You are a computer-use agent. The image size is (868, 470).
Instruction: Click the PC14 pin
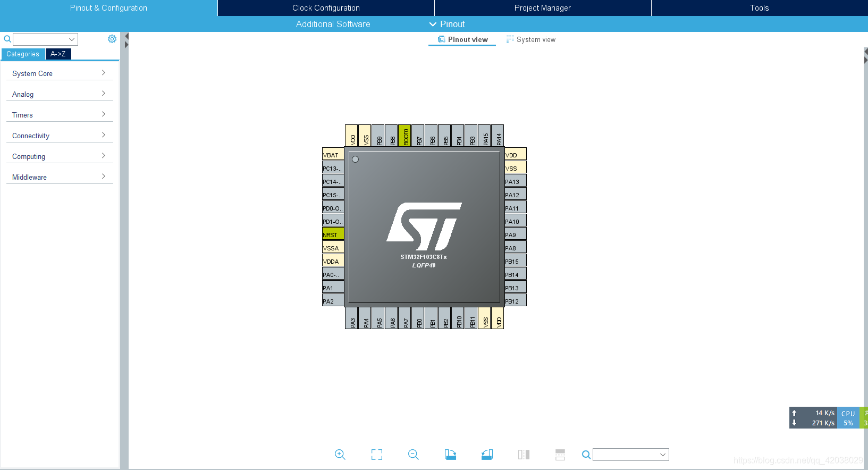333,181
